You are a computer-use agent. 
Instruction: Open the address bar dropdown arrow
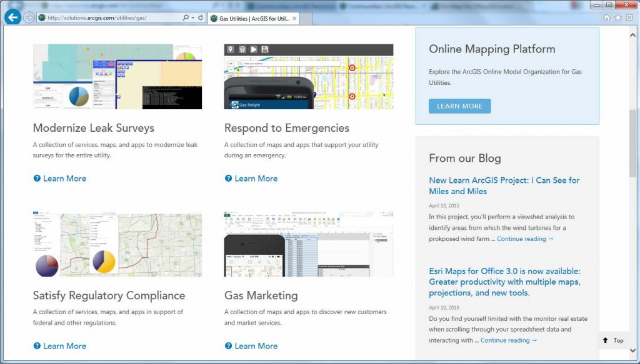click(x=193, y=18)
